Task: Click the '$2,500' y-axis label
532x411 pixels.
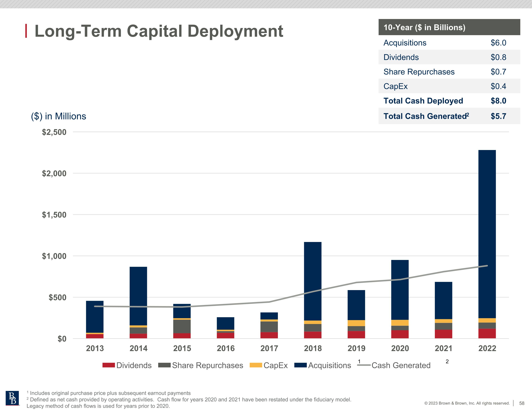Action: [x=54, y=132]
